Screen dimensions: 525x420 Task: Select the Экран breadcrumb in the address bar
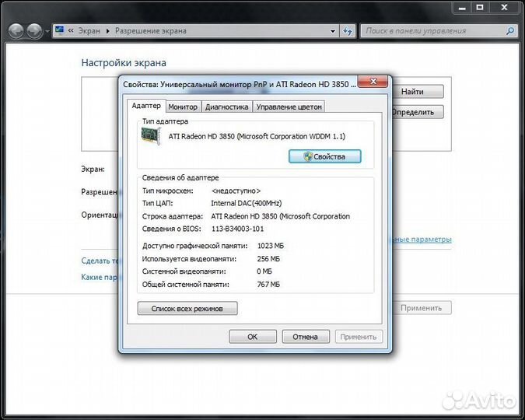89,31
